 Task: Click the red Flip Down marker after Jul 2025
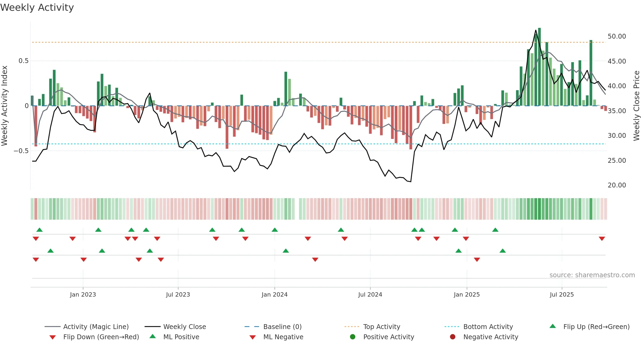click(602, 239)
